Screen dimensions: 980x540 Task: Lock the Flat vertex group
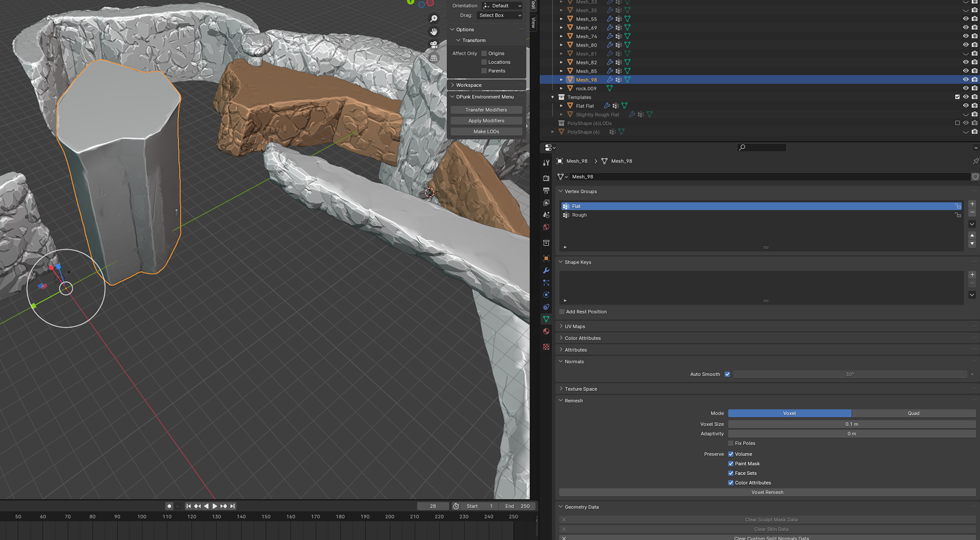[x=958, y=206]
